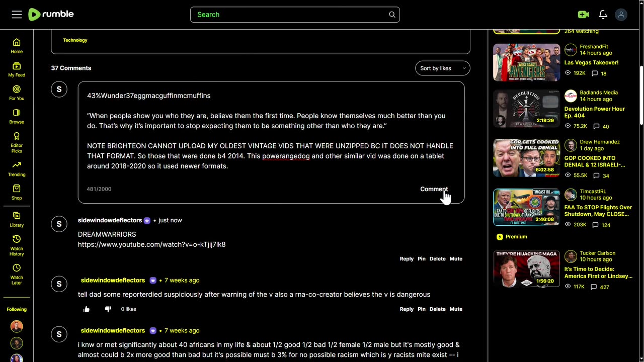This screenshot has width=644, height=362.
Task: Click the 37 Comments heading
Action: [x=71, y=68]
